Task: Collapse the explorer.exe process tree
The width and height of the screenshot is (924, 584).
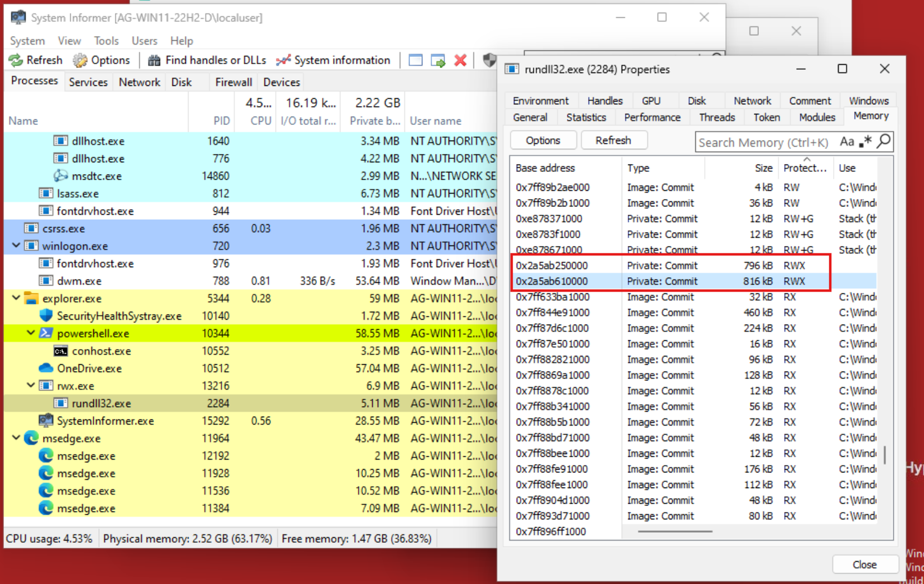Action: [16, 298]
